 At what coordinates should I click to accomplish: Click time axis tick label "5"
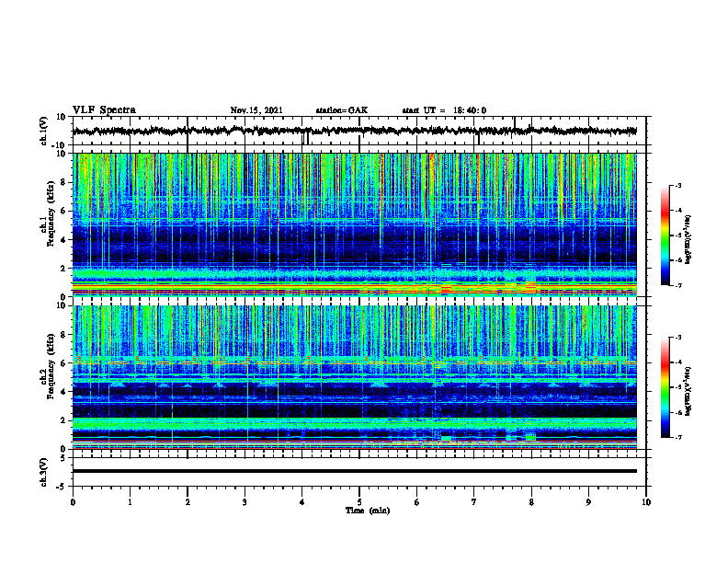359,502
